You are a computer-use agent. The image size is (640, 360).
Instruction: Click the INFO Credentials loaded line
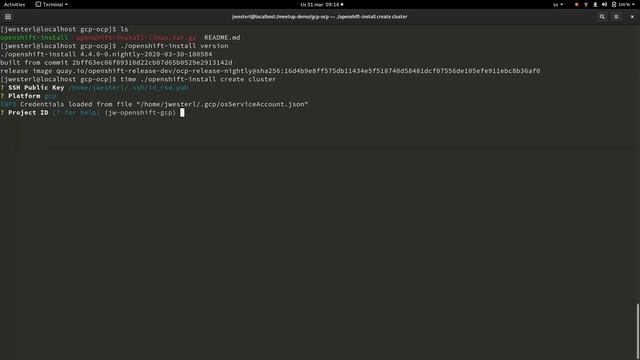[154, 104]
